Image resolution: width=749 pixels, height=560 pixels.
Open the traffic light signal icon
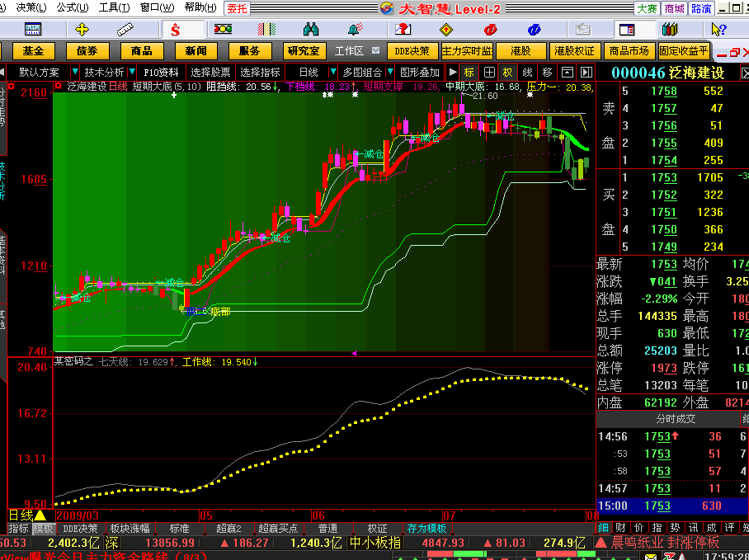[223, 30]
